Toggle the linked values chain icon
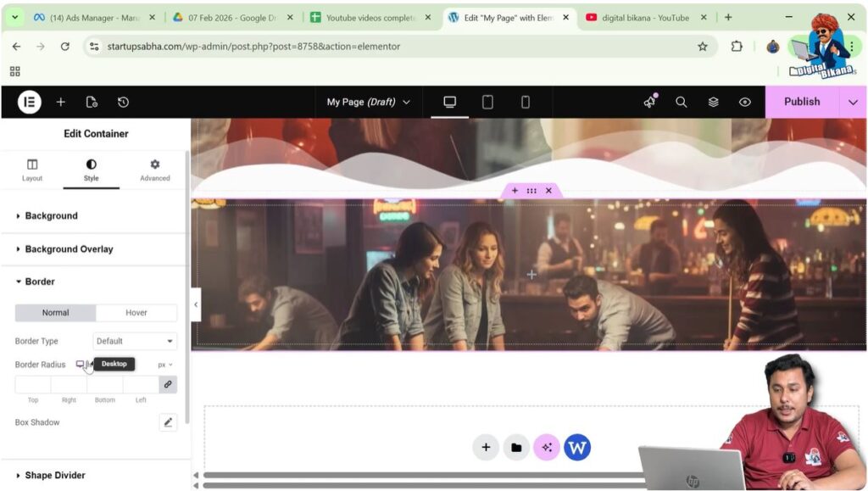Viewport: 868px width, 491px height. pos(168,384)
